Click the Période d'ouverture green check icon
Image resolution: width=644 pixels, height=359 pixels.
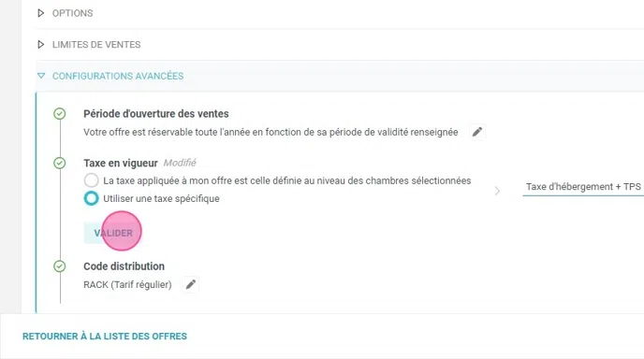[x=60, y=114]
